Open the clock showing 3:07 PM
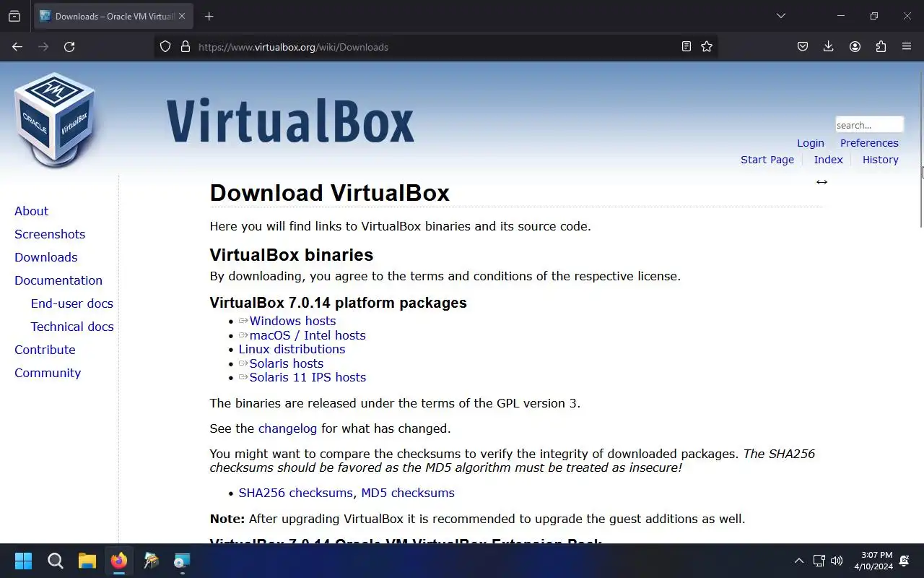The height and width of the screenshot is (578, 924). 873,561
